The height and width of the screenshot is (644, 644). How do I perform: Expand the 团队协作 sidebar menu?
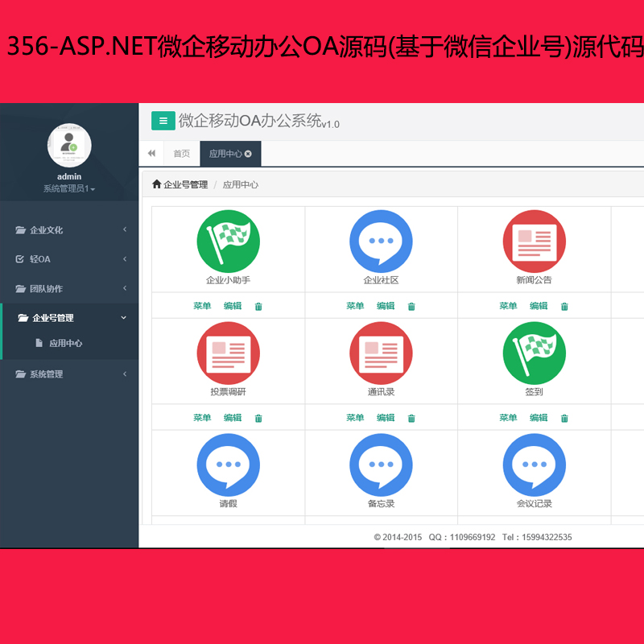tap(69, 288)
